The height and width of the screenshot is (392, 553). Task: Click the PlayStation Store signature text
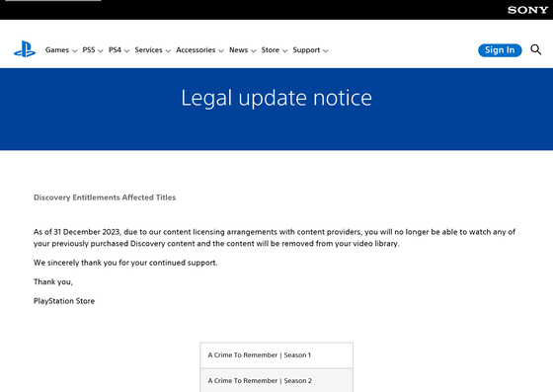pyautogui.click(x=64, y=301)
